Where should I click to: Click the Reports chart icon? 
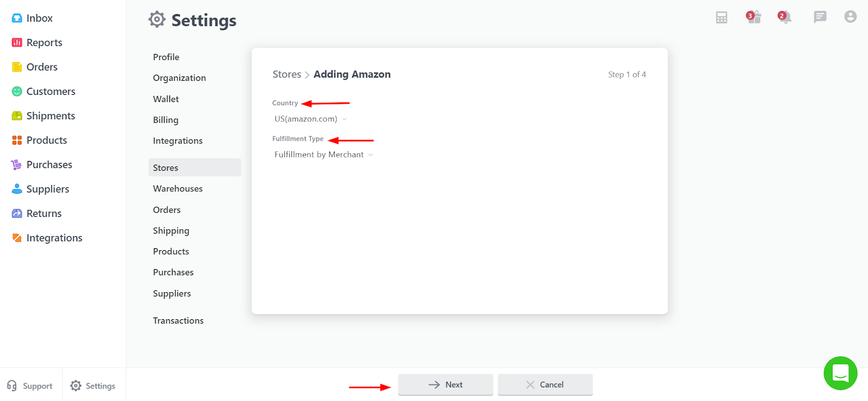click(x=17, y=43)
